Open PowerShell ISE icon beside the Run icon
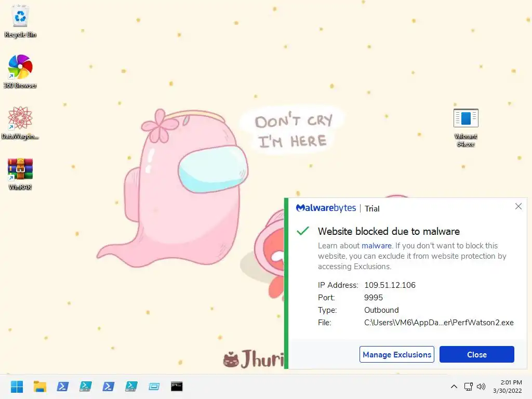 coord(131,387)
